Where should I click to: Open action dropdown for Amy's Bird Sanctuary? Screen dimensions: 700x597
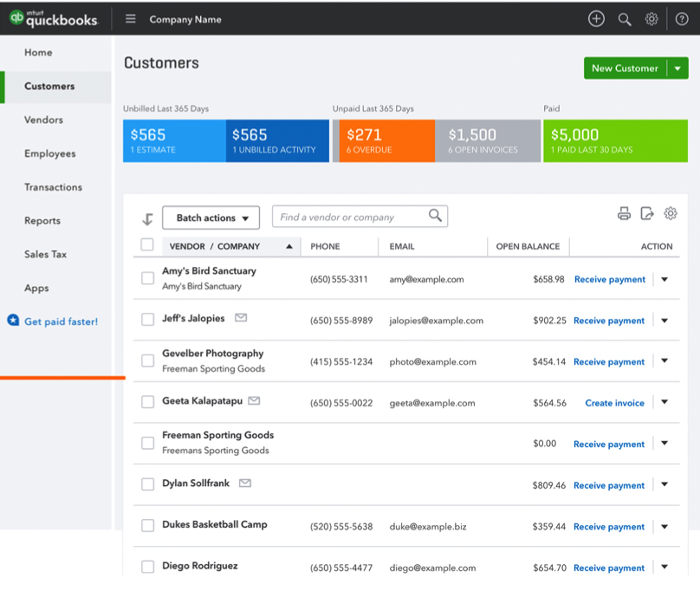coord(664,280)
